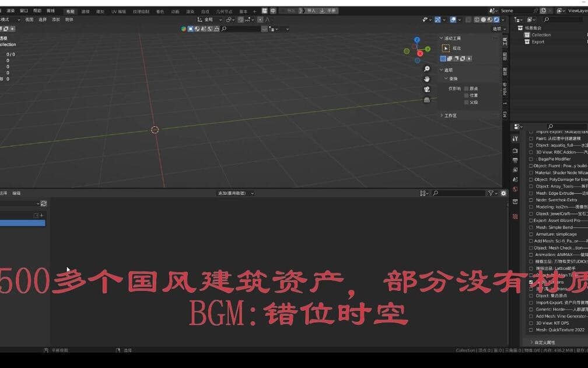Enable the 位置 (locations) checkbox

coord(467,95)
